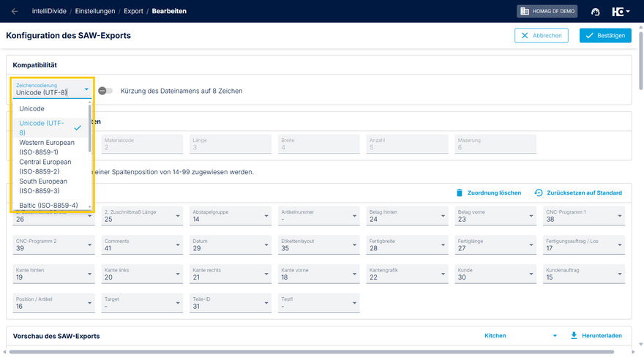Click the trash icon for Zuordnung löschen
644x363 pixels.
pyautogui.click(x=460, y=192)
